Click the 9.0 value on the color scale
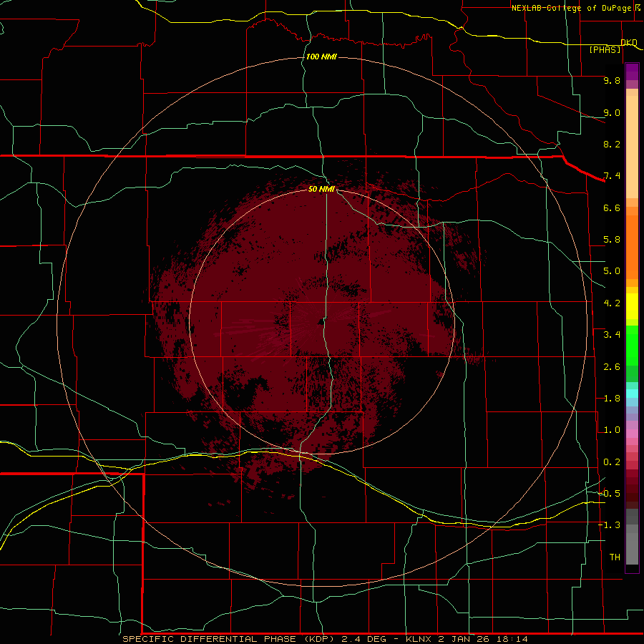 [612, 112]
